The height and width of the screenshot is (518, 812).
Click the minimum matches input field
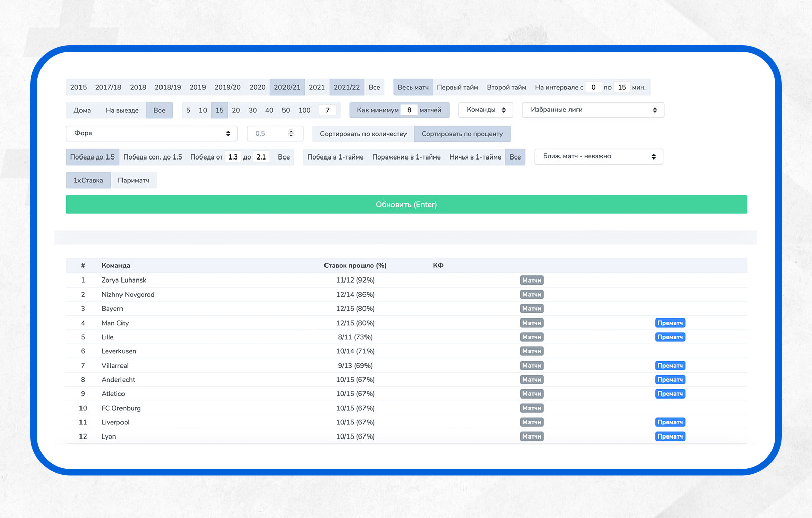pos(409,110)
